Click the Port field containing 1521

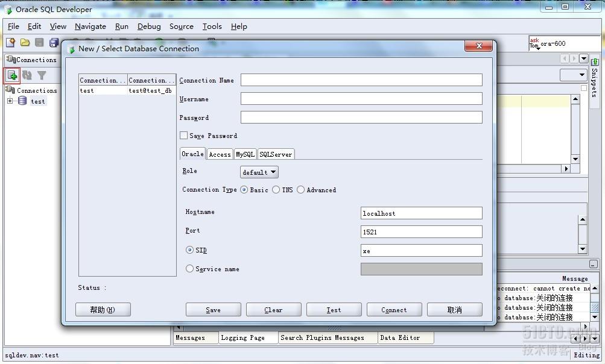click(x=422, y=231)
